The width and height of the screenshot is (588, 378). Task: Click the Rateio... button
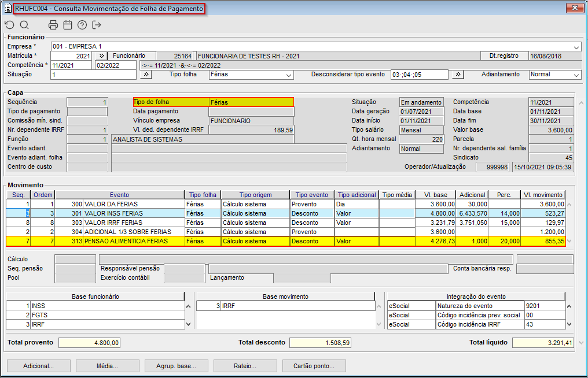(x=245, y=366)
